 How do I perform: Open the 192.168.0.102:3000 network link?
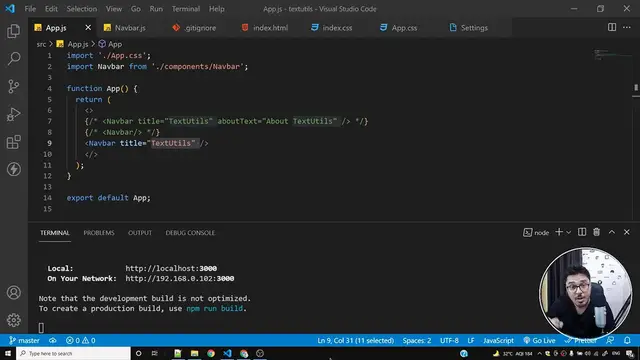coord(180,278)
